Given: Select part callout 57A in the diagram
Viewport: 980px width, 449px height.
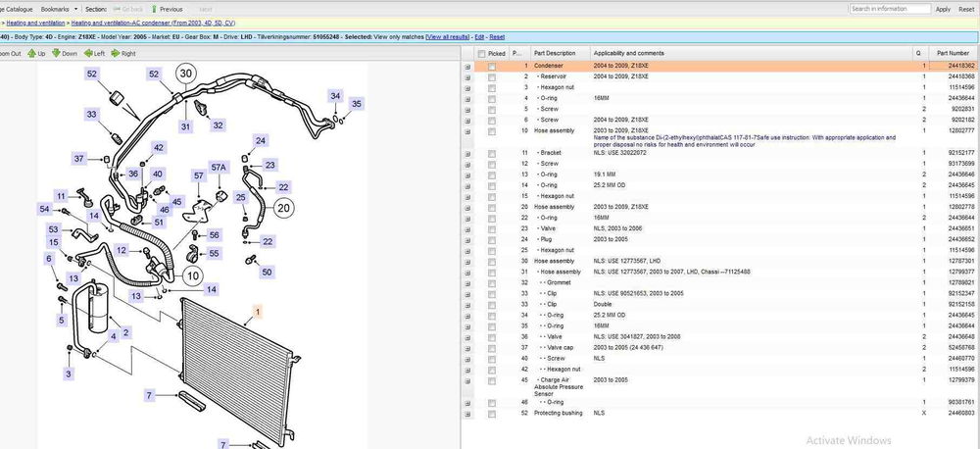Looking at the screenshot, I should (x=219, y=168).
